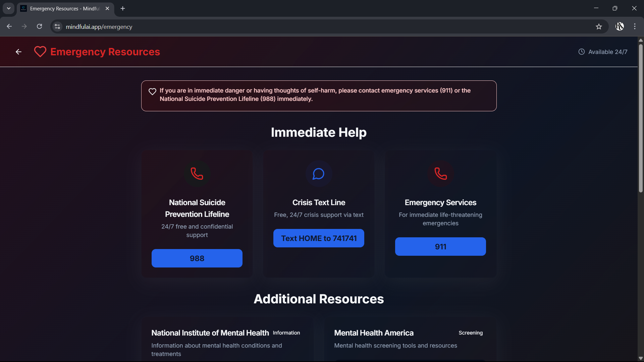Click the phone icon above Emergency Services
644x362 pixels.
[440, 174]
